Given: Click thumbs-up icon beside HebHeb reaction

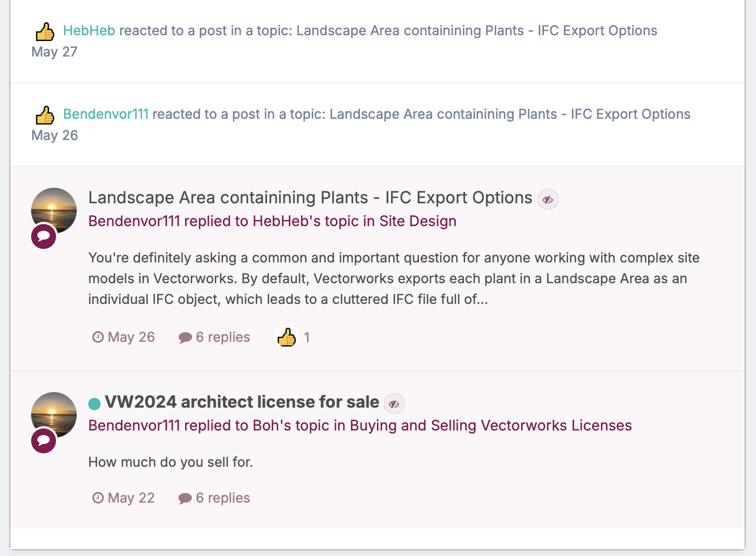Looking at the screenshot, I should pos(45,32).
